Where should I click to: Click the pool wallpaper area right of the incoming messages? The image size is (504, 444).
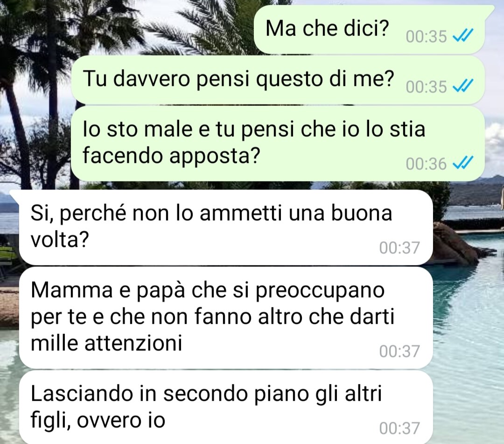pos(469,321)
